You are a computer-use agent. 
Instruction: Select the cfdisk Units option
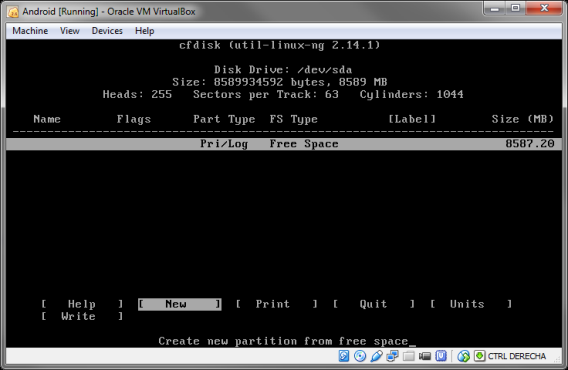pos(471,304)
